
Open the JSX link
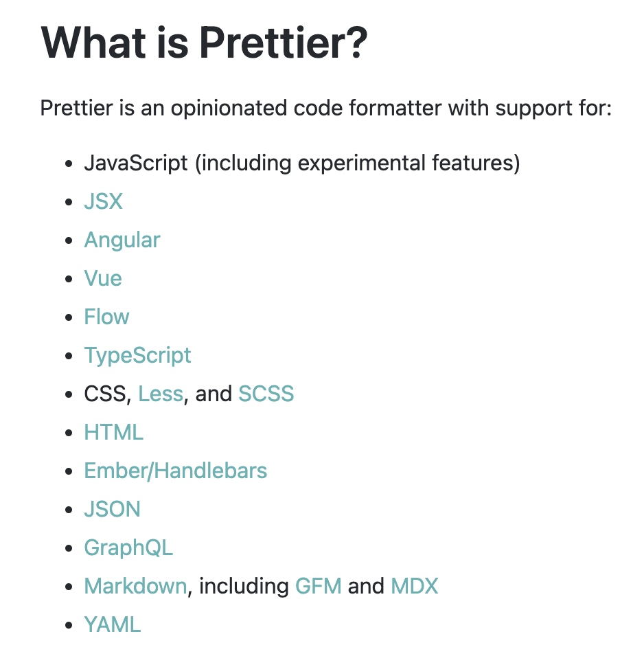point(104,201)
